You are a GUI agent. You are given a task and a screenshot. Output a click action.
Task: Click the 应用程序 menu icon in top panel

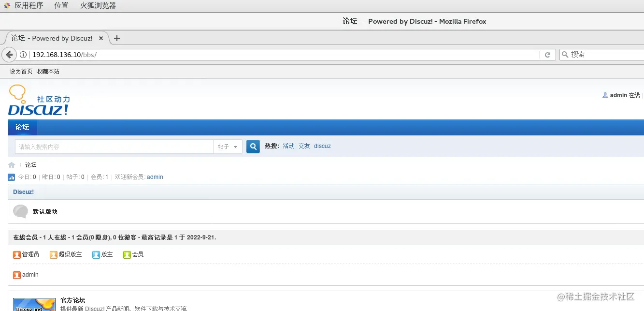7,6
